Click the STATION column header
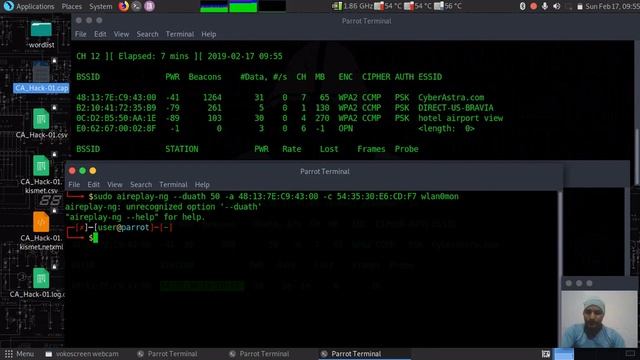The width and height of the screenshot is (640, 360). click(182, 149)
